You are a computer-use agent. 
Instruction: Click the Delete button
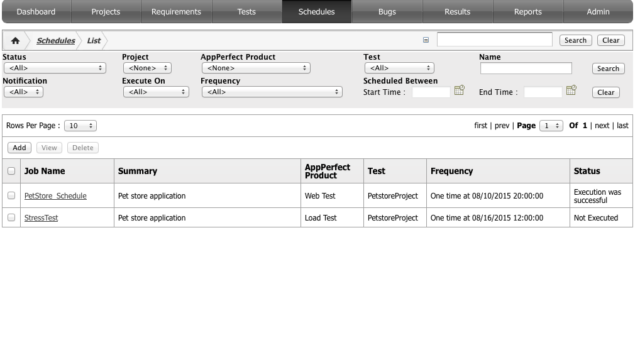tap(83, 148)
